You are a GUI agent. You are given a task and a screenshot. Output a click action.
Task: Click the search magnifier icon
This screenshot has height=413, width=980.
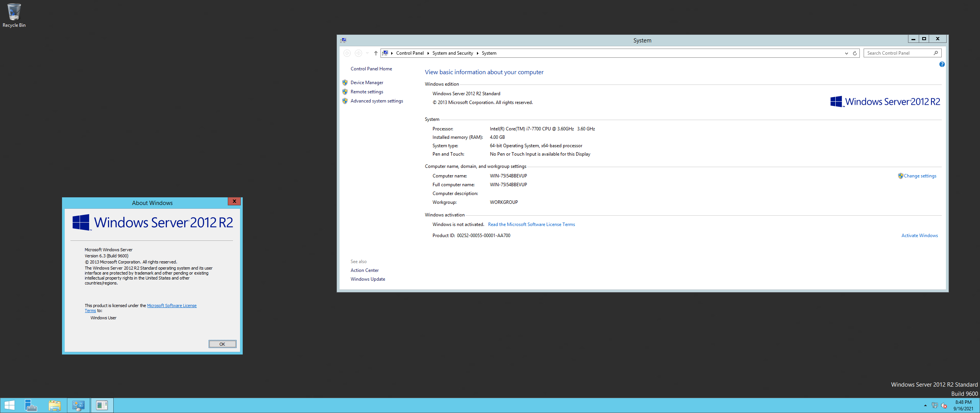(x=936, y=53)
